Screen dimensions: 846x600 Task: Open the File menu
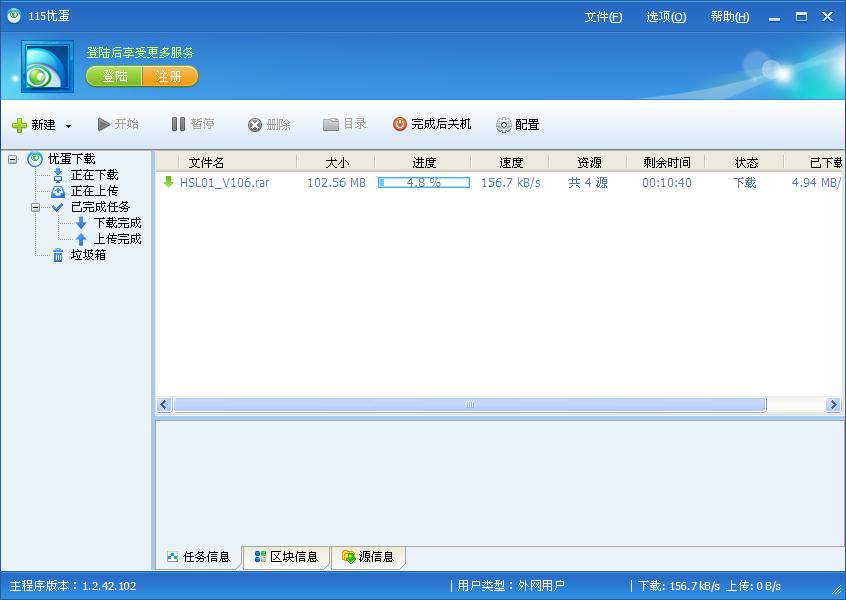pyautogui.click(x=603, y=17)
